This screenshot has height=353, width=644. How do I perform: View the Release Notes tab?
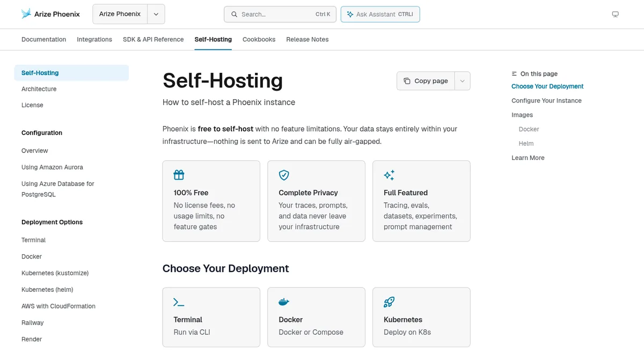[x=307, y=40]
